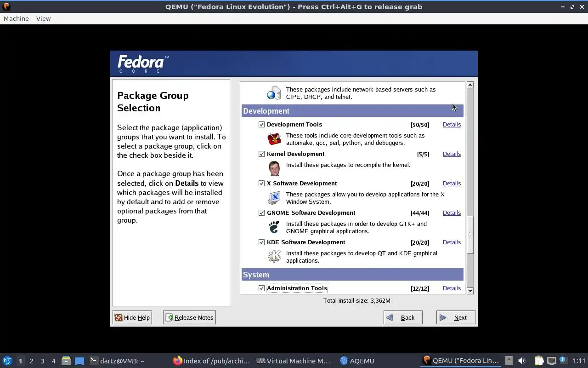Open the Machine menu
This screenshot has width=588, height=368.
point(16,18)
